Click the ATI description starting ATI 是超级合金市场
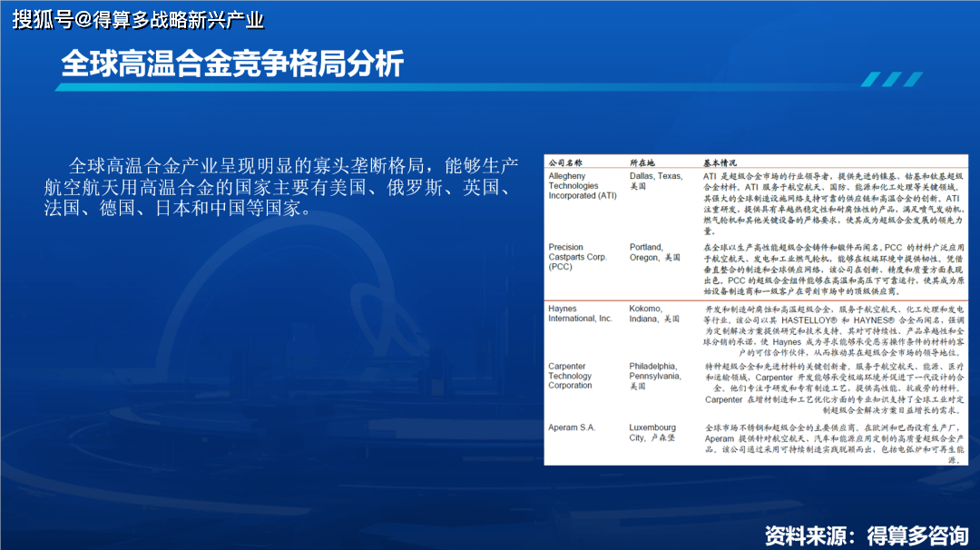 coord(834,203)
